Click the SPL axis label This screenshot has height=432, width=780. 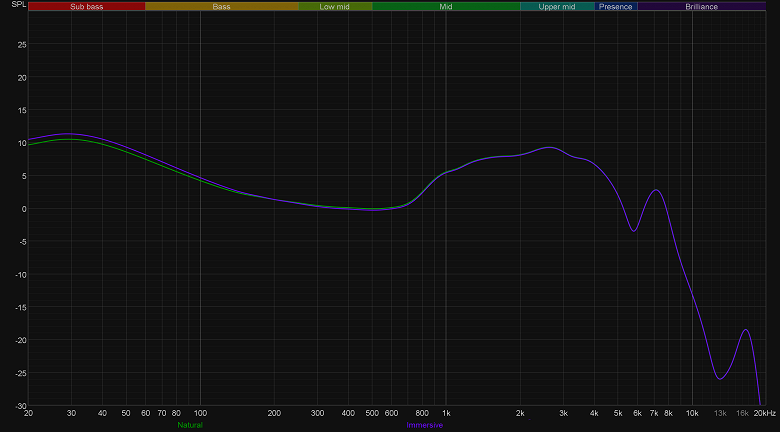click(x=19, y=4)
